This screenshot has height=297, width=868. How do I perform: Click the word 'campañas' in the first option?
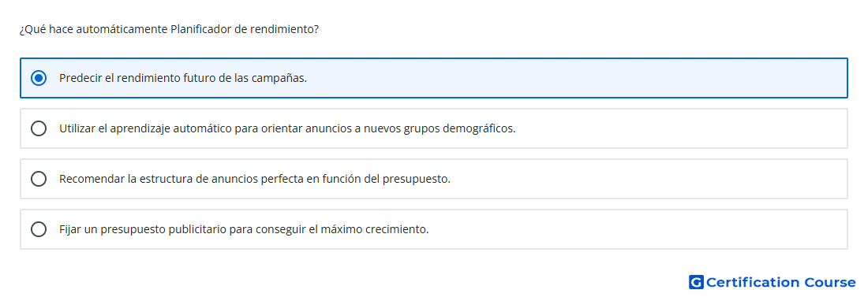tap(278, 78)
